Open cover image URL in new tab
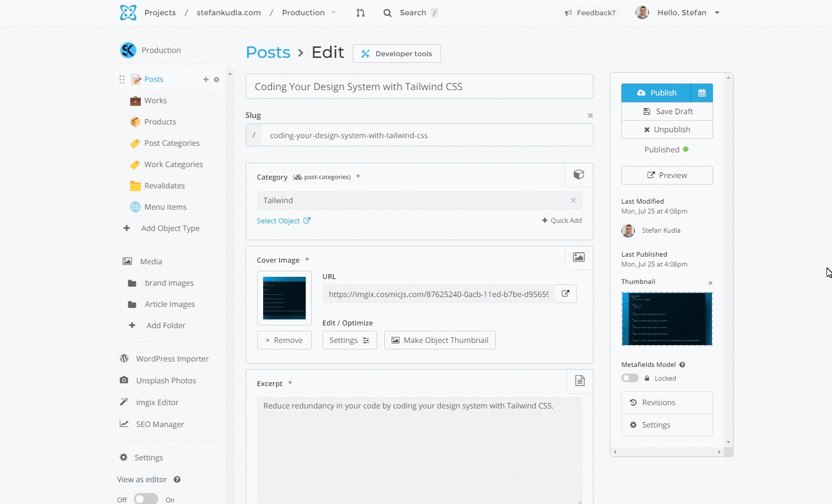832x504 pixels. (566, 294)
